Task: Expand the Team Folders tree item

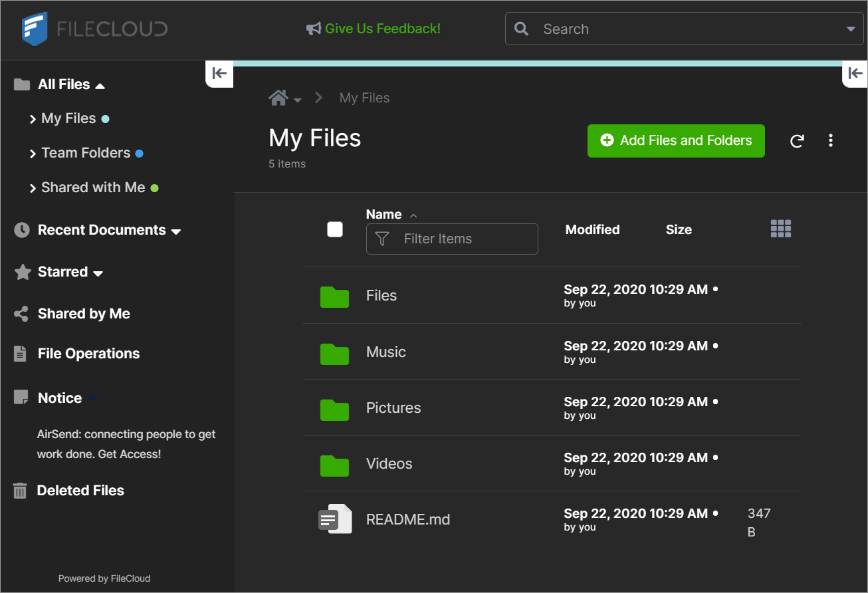Action: [33, 152]
